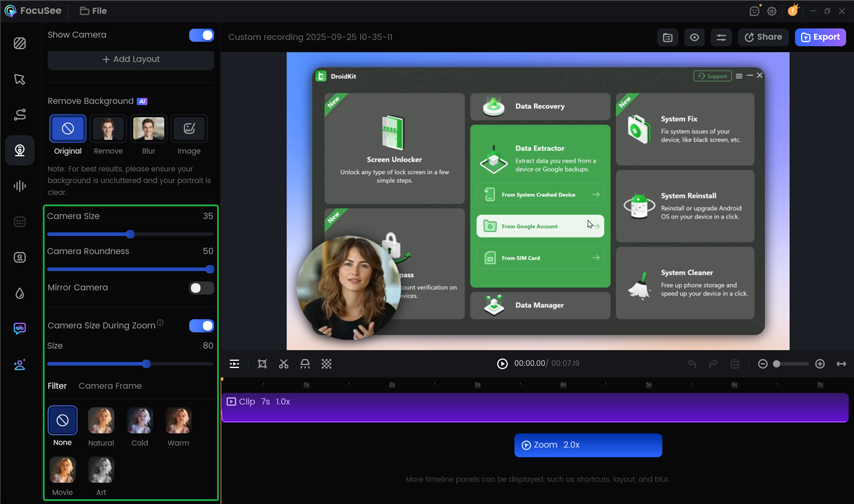854x504 pixels.
Task: Click the zoom-in plus icon for timeline
Action: click(820, 364)
